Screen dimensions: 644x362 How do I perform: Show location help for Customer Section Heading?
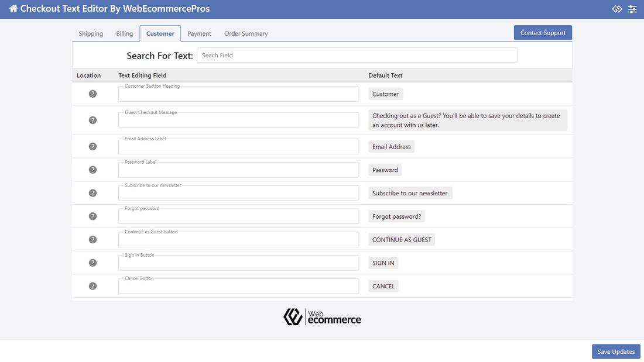coord(93,94)
